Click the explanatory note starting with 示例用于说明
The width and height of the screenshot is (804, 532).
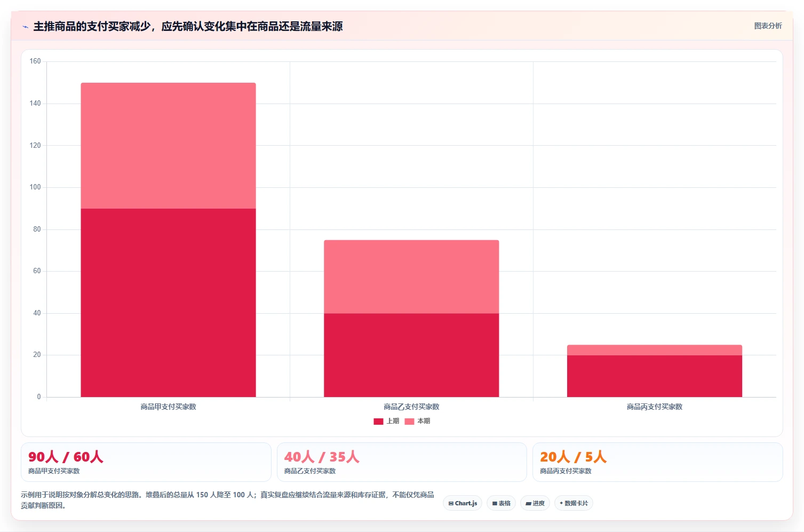(227, 500)
